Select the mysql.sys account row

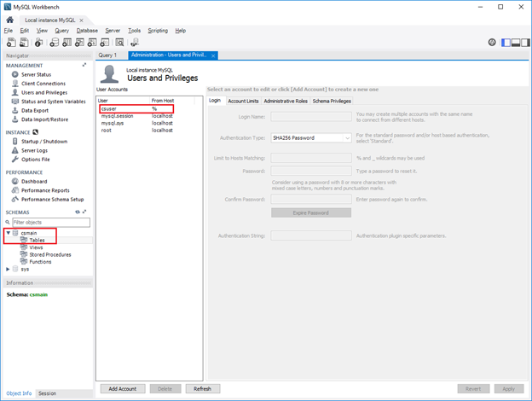pos(136,123)
